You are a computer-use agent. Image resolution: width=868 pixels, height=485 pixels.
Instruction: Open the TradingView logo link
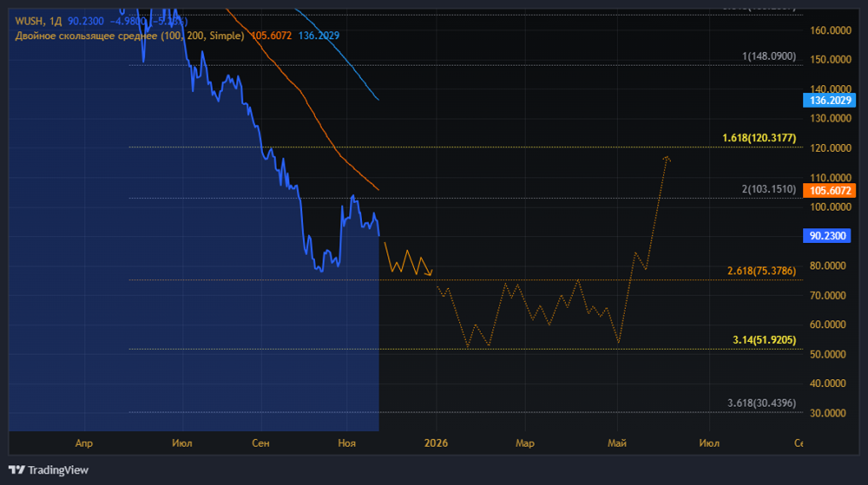pyautogui.click(x=49, y=470)
